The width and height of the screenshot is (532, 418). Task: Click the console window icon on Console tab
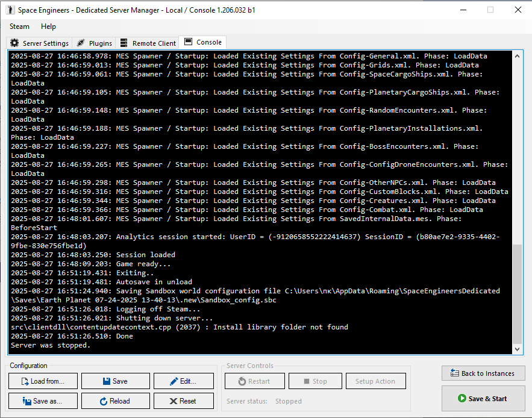coord(188,42)
